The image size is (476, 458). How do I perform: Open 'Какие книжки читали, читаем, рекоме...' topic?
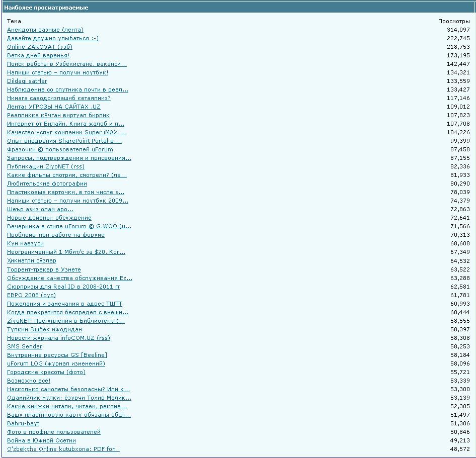[67, 406]
